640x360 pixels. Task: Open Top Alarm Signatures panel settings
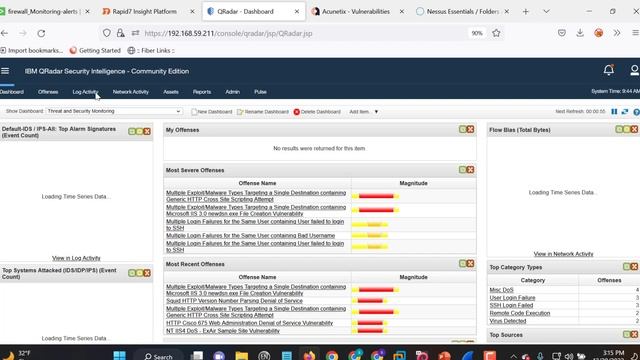coord(139,131)
